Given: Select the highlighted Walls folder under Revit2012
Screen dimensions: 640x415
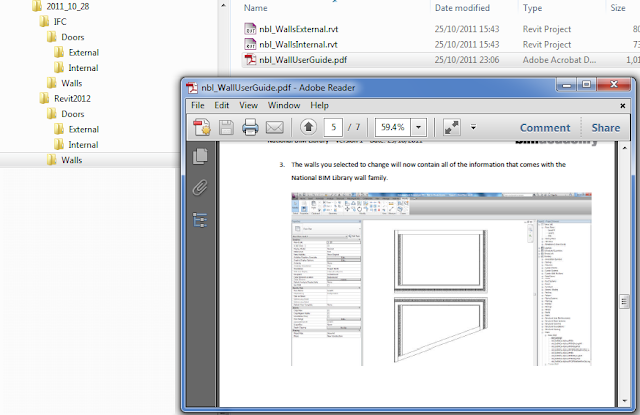Looking at the screenshot, I should point(64,160).
